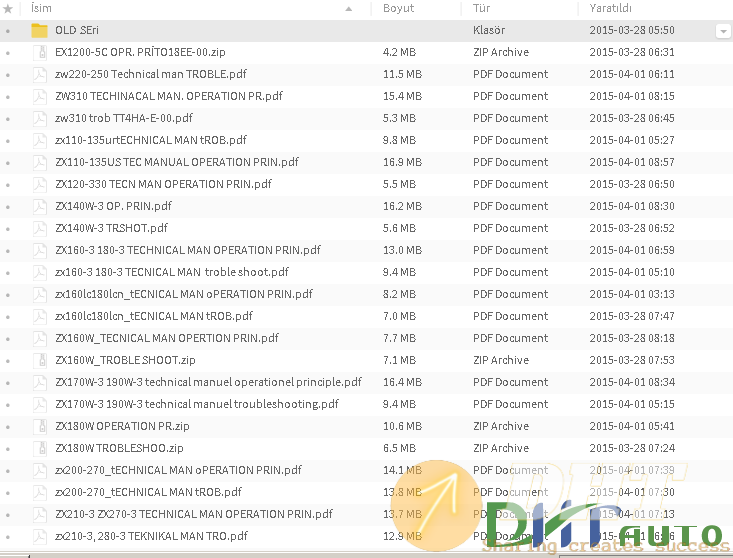Image resolution: width=733 pixels, height=558 pixels.
Task: Click the ZX160W_TROBLE SHOOT zip file icon
Action: tap(39, 360)
